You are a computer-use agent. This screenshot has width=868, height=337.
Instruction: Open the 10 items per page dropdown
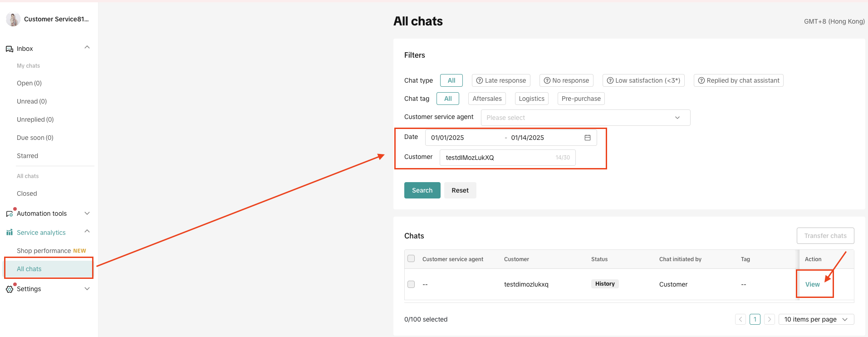(816, 319)
